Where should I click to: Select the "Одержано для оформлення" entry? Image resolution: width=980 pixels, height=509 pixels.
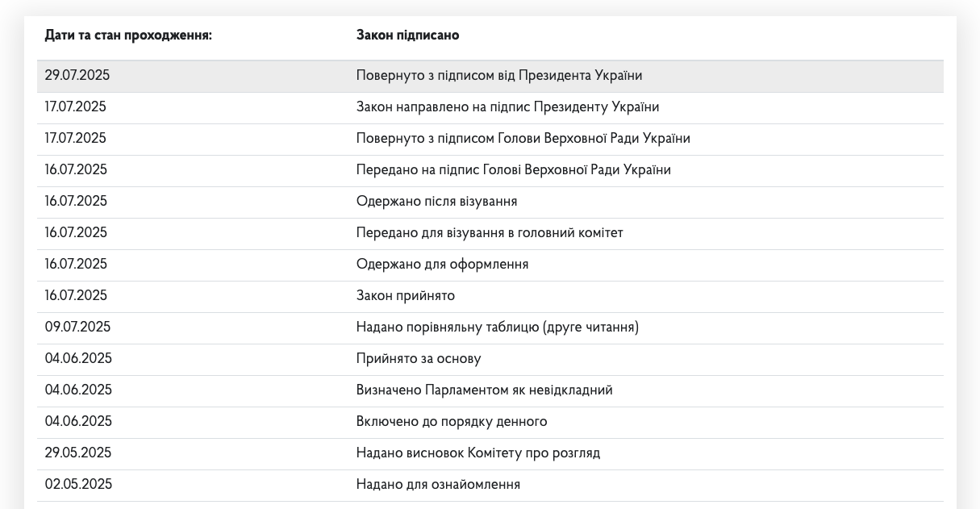click(x=442, y=265)
